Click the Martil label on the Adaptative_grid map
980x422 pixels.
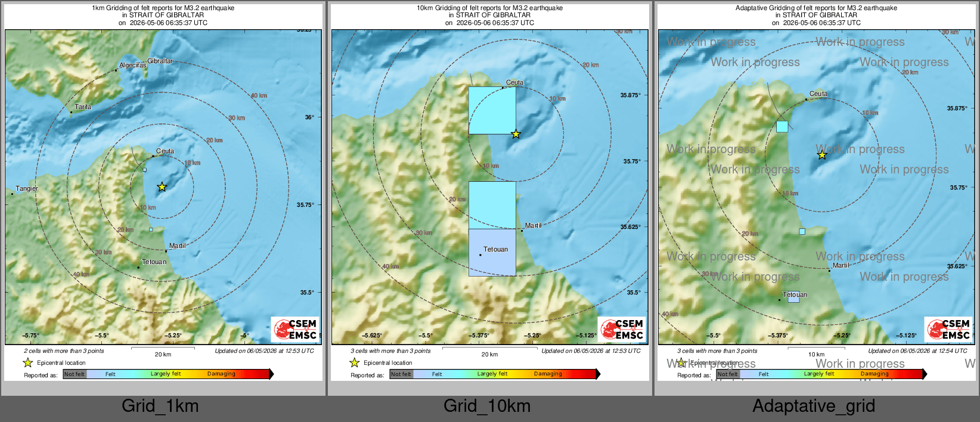click(x=841, y=265)
